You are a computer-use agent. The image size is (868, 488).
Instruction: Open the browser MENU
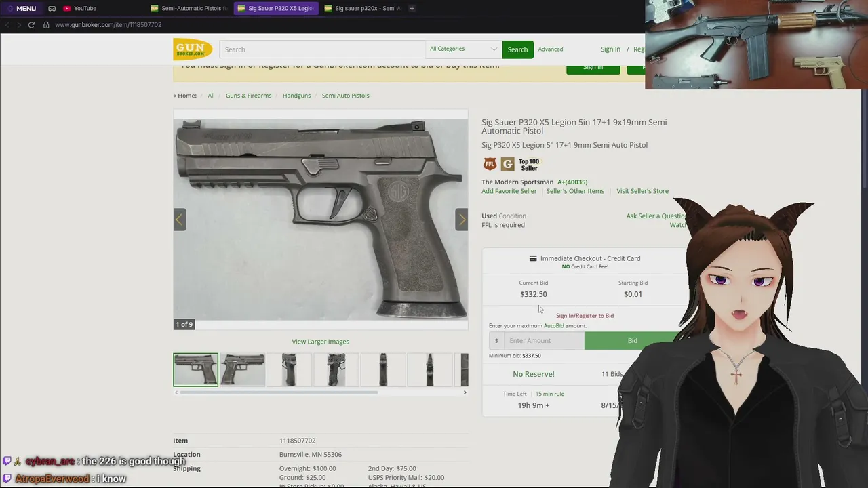(21, 8)
